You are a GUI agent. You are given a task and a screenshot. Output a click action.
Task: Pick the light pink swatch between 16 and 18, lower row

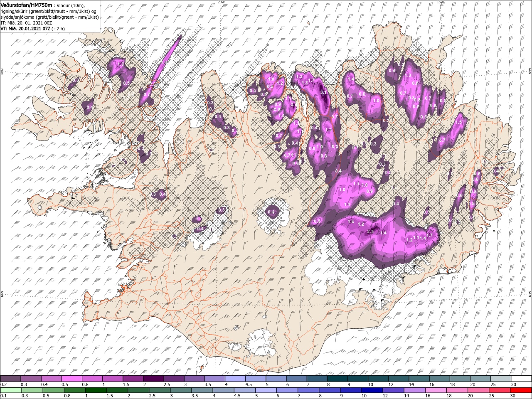pyautogui.click(x=436, y=390)
